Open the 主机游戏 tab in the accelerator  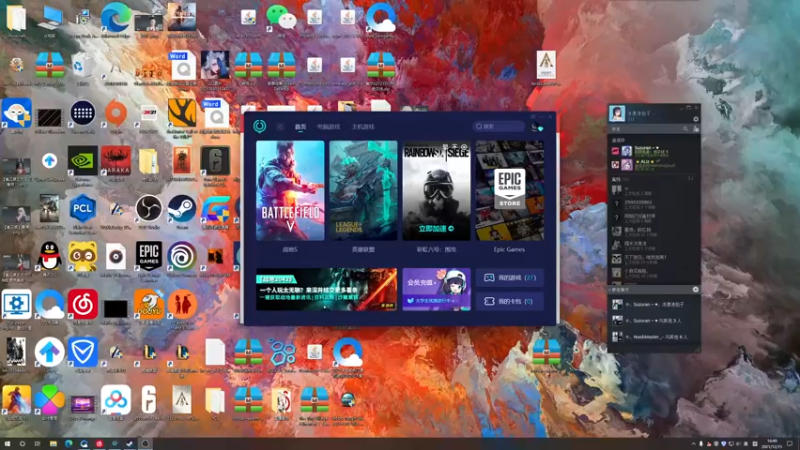coord(363,127)
